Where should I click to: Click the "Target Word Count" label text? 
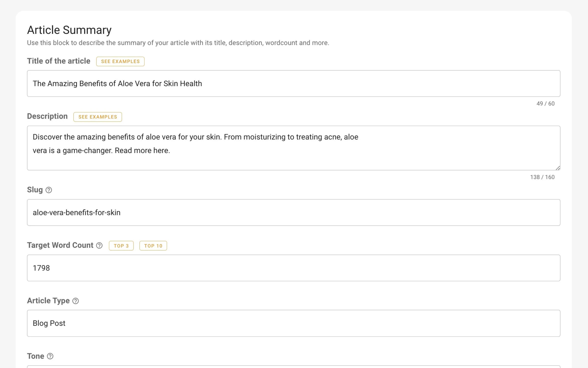(60, 245)
